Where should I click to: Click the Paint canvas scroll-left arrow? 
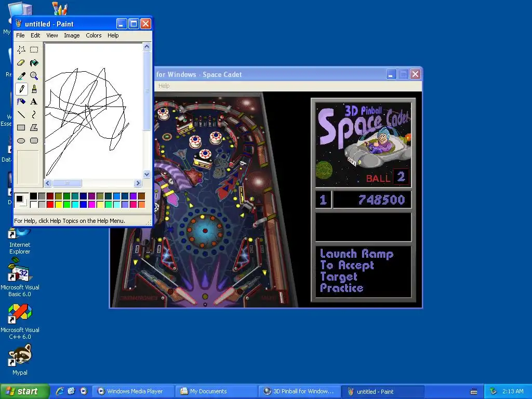[x=48, y=183]
